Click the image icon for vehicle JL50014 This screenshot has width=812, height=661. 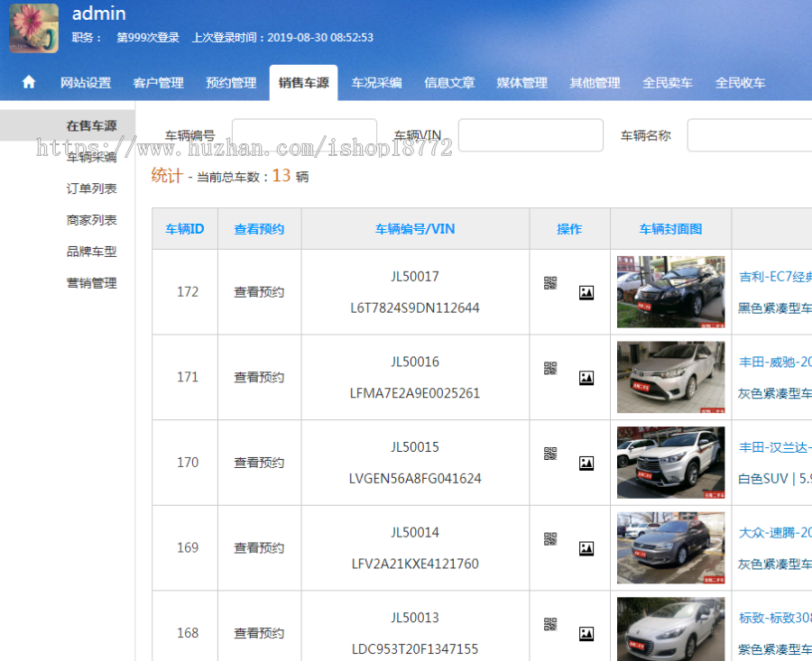tap(587, 547)
